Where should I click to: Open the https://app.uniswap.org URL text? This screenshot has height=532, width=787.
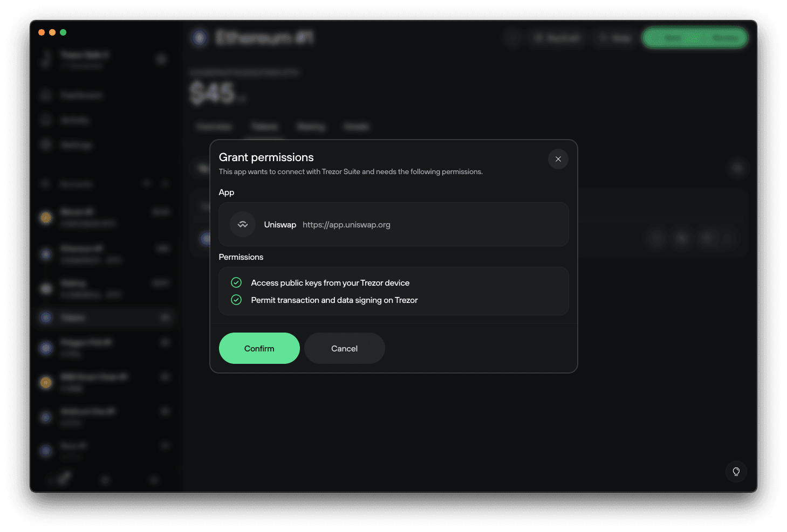pyautogui.click(x=346, y=225)
